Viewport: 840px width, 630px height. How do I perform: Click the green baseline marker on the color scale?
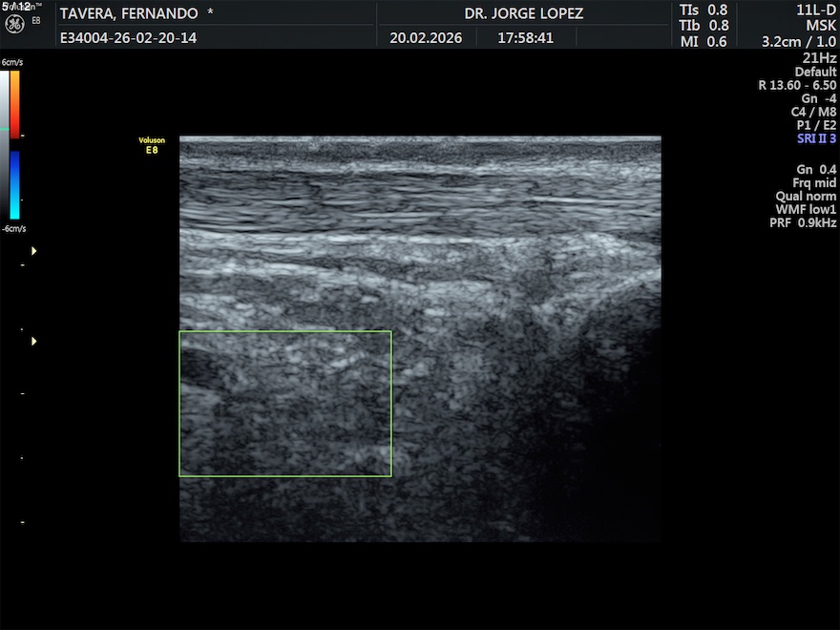coord(5,129)
